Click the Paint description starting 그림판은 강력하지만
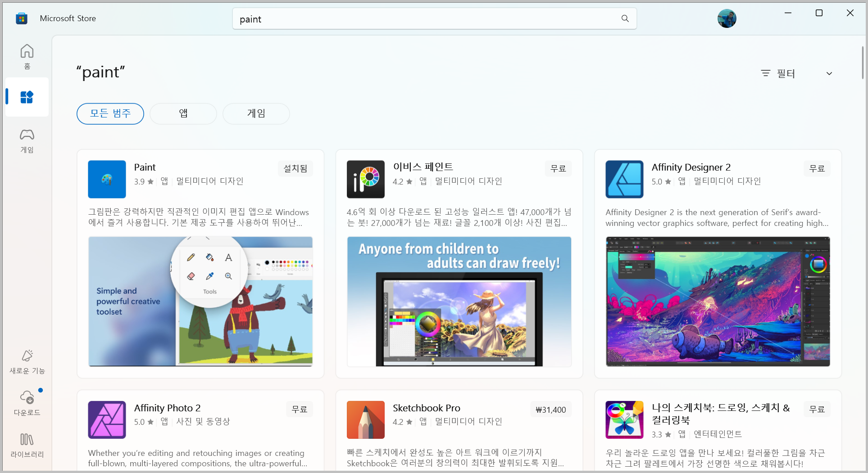Image resolution: width=868 pixels, height=473 pixels. [x=199, y=217]
